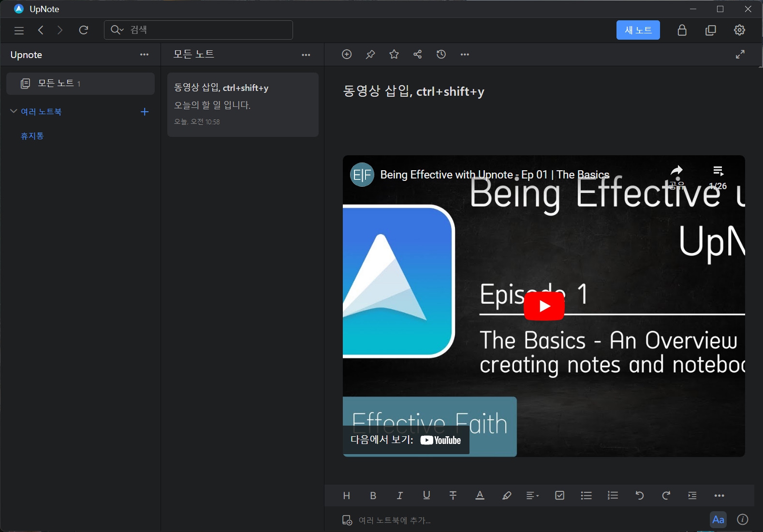Pin the current note

370,54
